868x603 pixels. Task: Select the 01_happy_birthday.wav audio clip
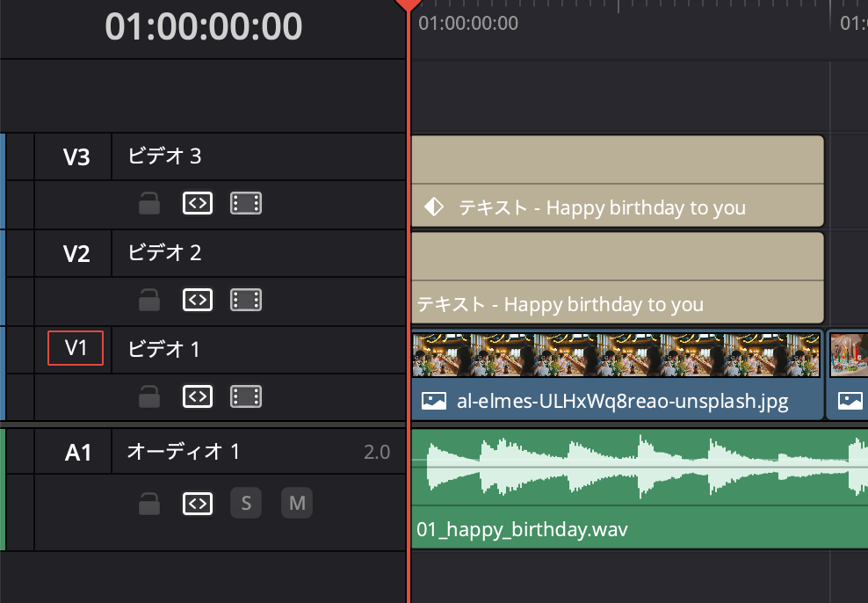click(615, 479)
